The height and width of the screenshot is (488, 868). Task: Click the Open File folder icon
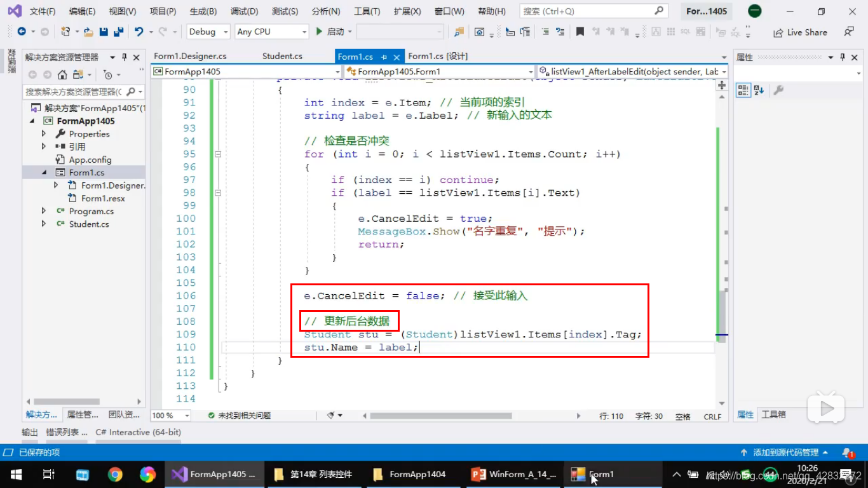click(x=88, y=32)
